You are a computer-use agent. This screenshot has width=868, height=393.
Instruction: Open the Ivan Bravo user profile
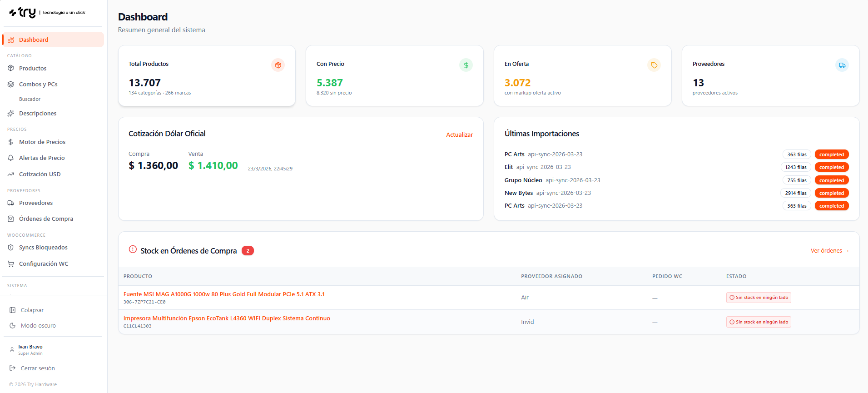(x=30, y=349)
